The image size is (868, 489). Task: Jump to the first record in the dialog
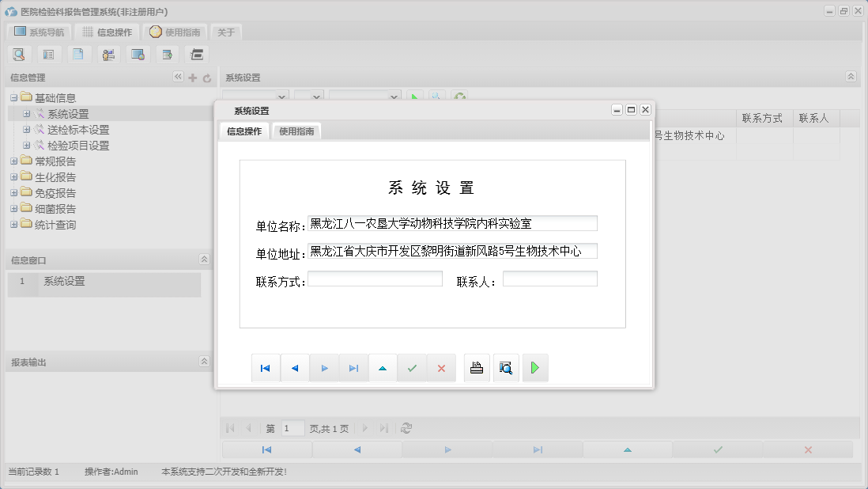coord(266,367)
